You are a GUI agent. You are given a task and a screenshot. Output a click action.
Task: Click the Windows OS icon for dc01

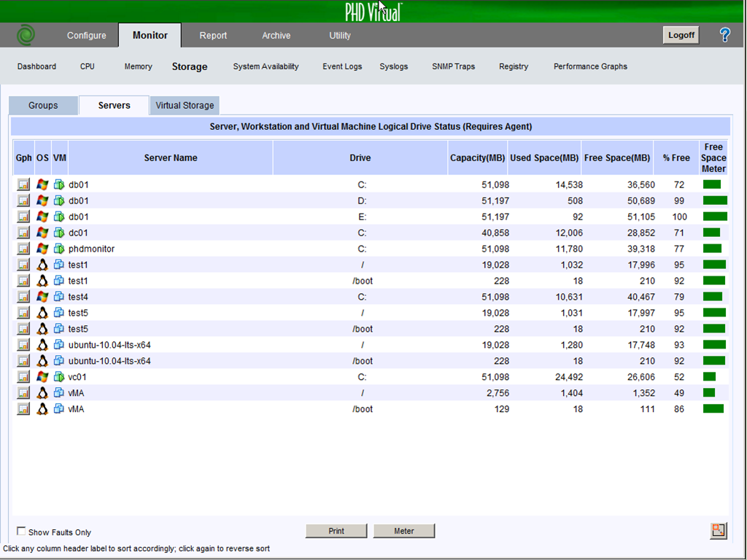(42, 233)
